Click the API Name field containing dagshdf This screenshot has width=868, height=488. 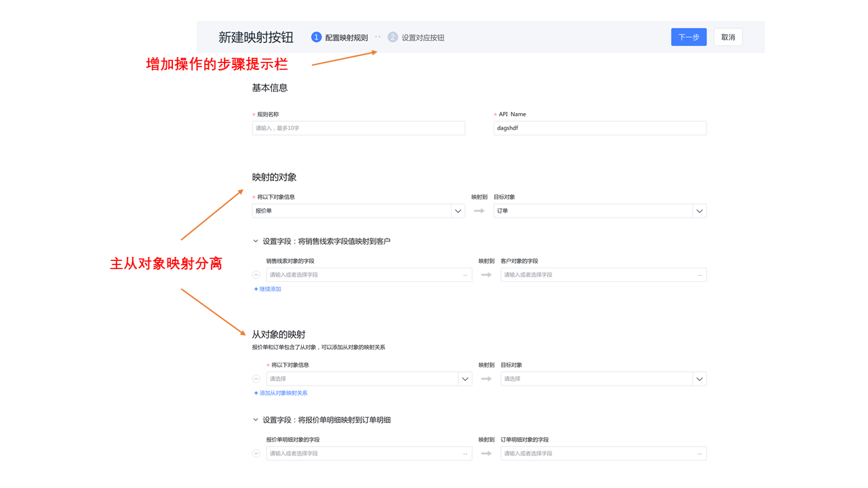pyautogui.click(x=600, y=128)
